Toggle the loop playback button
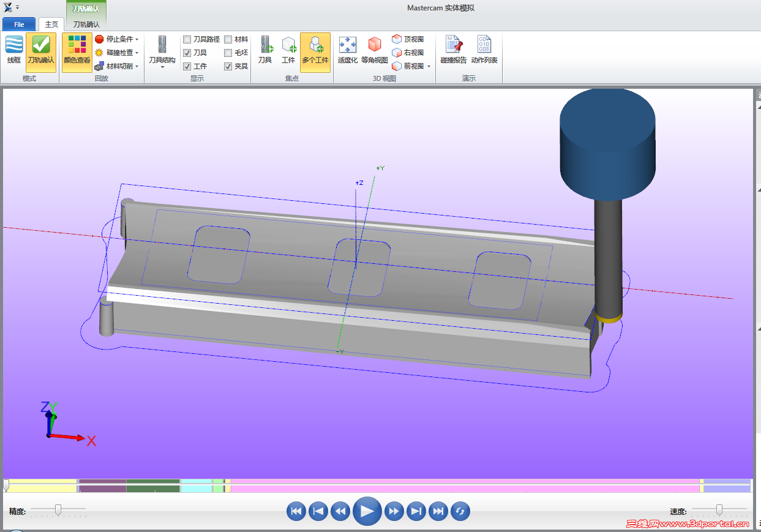761x532 pixels. pyautogui.click(x=460, y=511)
